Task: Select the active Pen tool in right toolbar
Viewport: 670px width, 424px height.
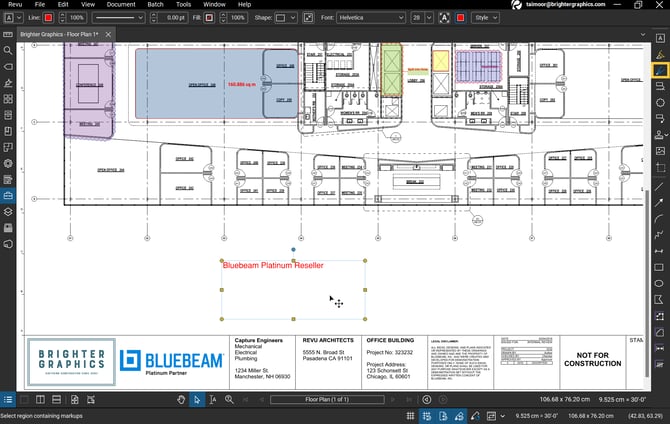Action: point(660,70)
